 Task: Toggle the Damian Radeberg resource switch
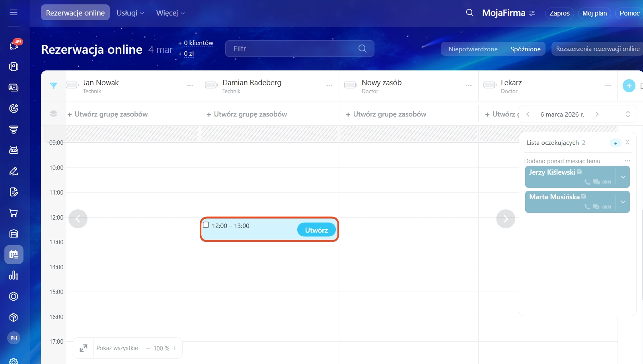(x=211, y=85)
